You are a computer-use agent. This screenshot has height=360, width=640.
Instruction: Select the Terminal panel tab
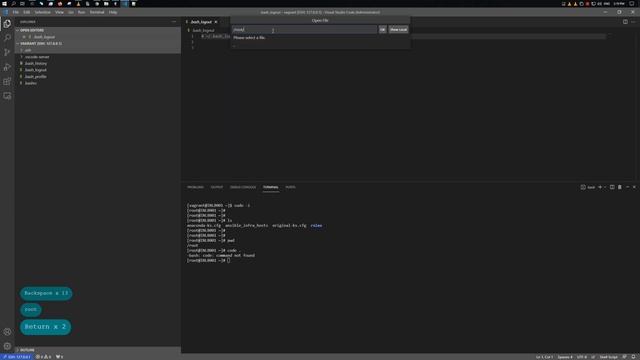(x=271, y=187)
